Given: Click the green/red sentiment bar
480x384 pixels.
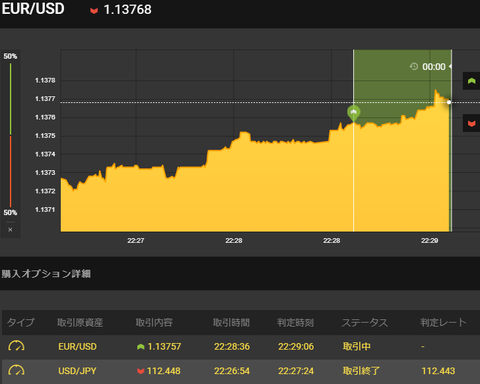Looking at the screenshot, I should 10,135.
